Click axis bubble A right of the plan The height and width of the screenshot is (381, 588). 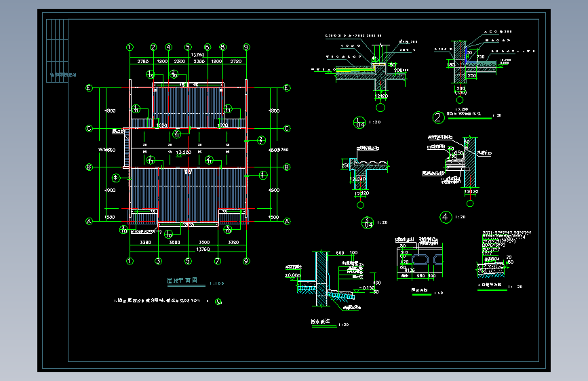[287, 221]
